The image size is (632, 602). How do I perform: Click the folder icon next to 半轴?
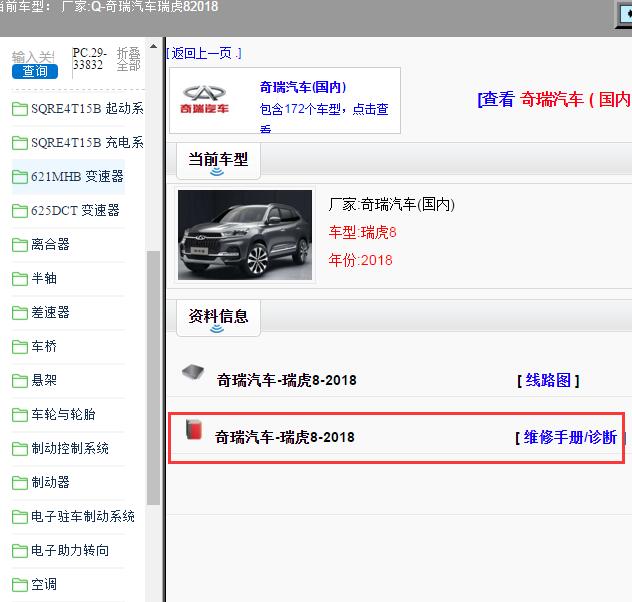point(20,278)
